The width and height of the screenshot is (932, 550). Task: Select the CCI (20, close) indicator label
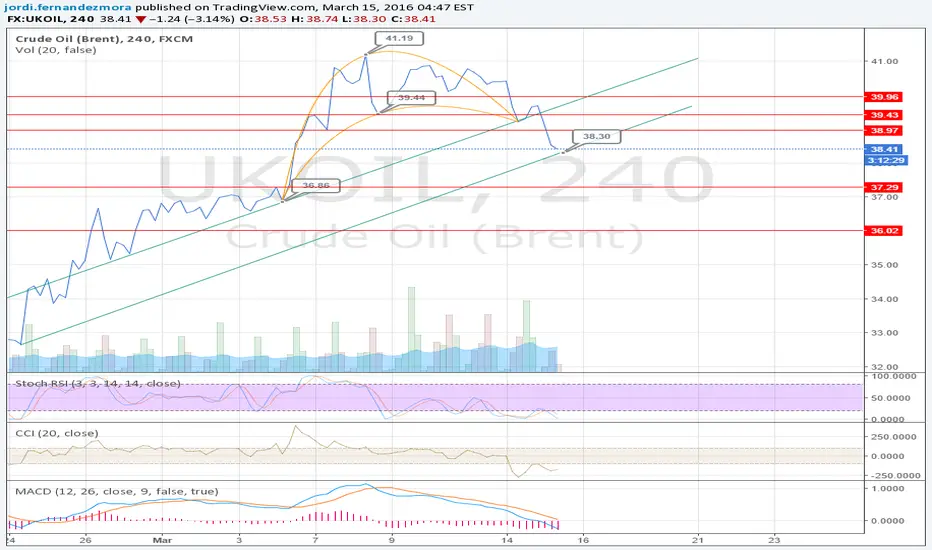[56, 433]
